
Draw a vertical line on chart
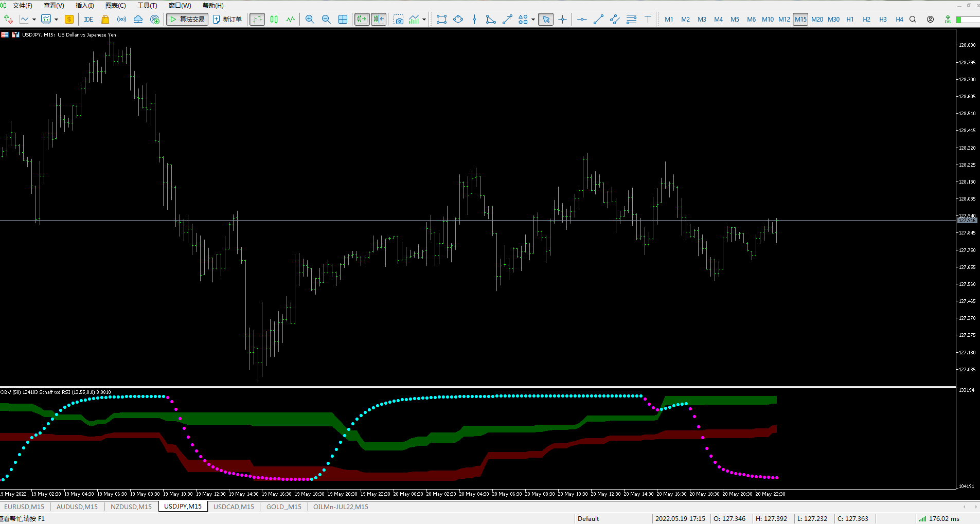tap(474, 20)
